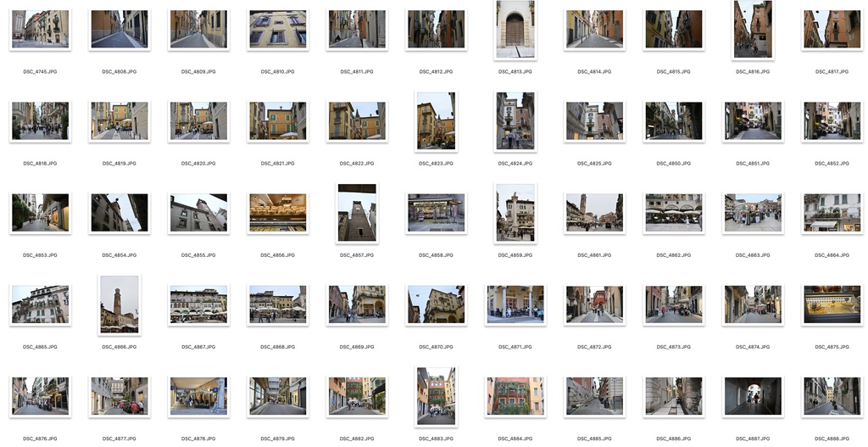The image size is (868, 447).
Task: Click the DSC_4861.JPG file name label
Action: pos(594,255)
